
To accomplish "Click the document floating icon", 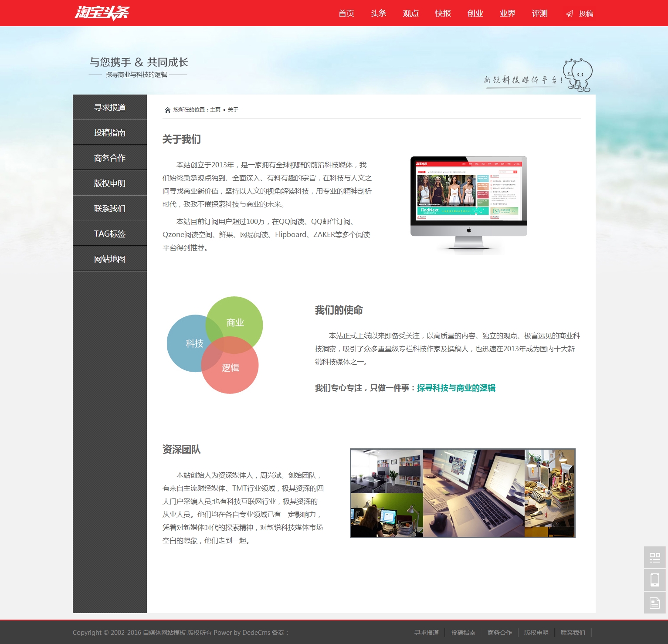I will click(654, 603).
